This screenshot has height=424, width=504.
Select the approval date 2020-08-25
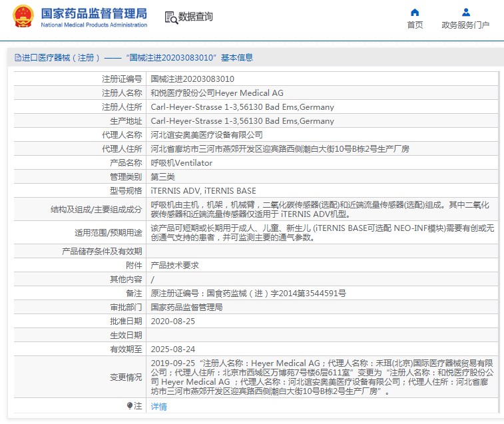point(172,321)
